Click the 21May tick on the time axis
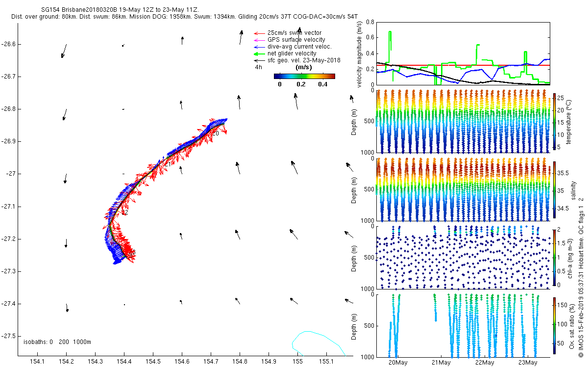Viewport: 588px width, 368px height. [441, 363]
